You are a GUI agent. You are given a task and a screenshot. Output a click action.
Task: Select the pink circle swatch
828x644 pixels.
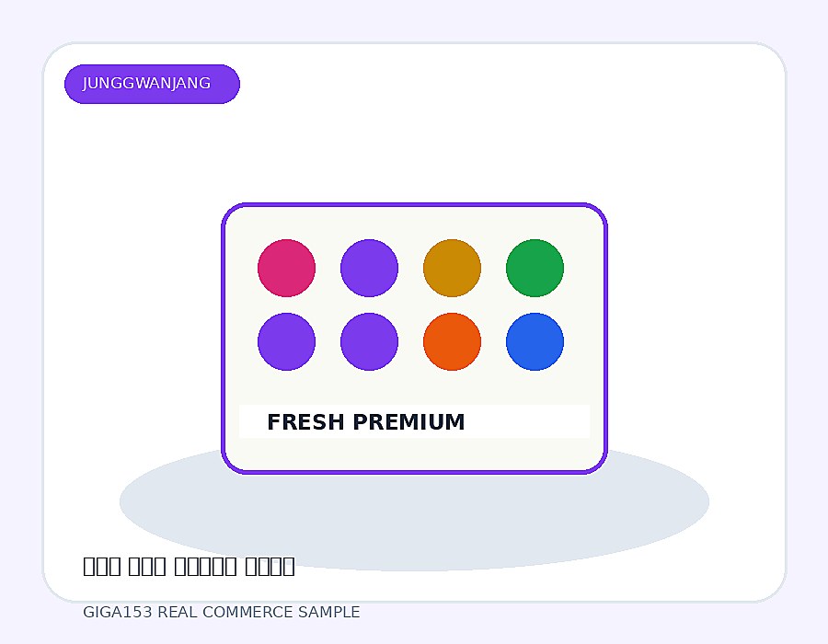pyautogui.click(x=287, y=268)
